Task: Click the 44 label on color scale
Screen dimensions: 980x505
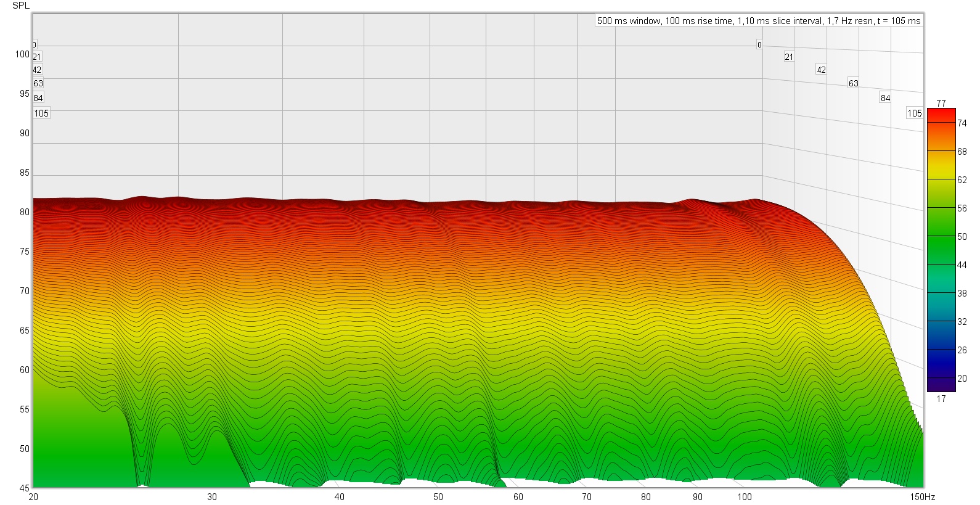Action: [x=962, y=265]
